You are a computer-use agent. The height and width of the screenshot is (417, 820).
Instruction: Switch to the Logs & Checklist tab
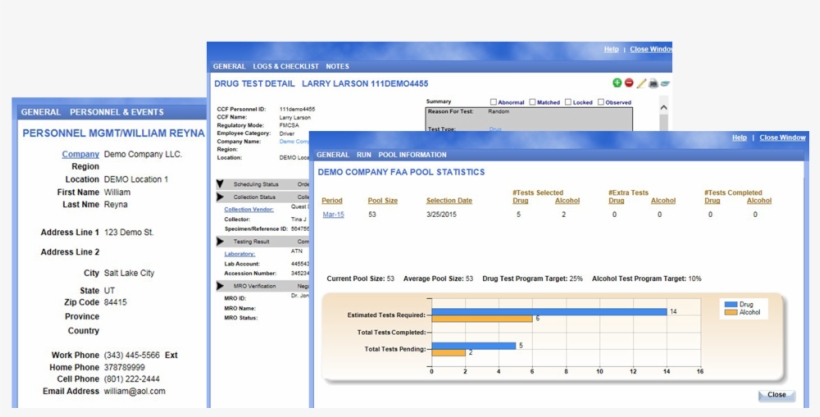pos(286,66)
